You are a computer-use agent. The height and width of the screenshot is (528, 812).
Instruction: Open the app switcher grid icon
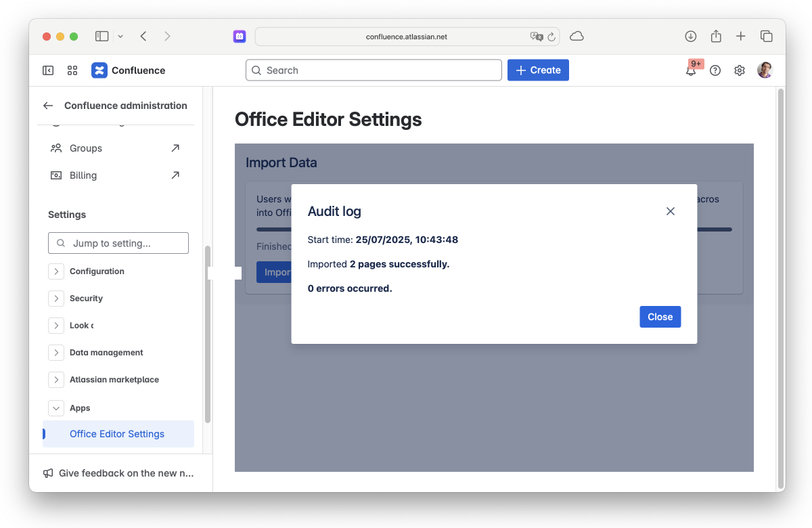[x=72, y=70]
